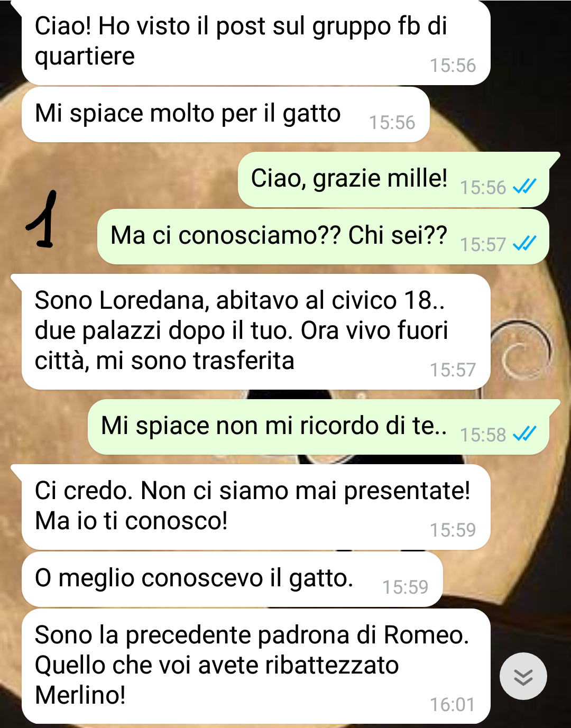
Task: Select the 'Sono Loredana, abitavo al civico 18' message
Action: tap(256, 331)
